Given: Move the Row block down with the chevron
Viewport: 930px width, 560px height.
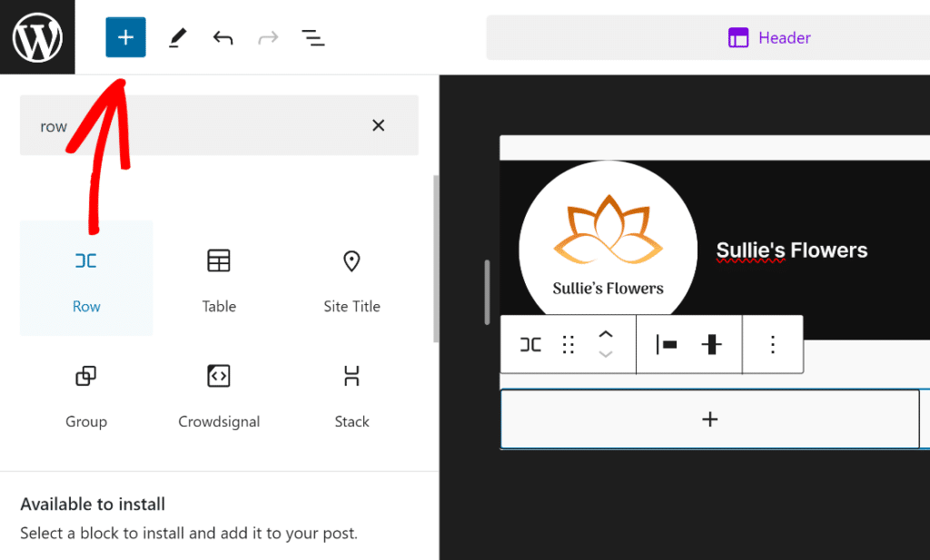Looking at the screenshot, I should (x=606, y=353).
